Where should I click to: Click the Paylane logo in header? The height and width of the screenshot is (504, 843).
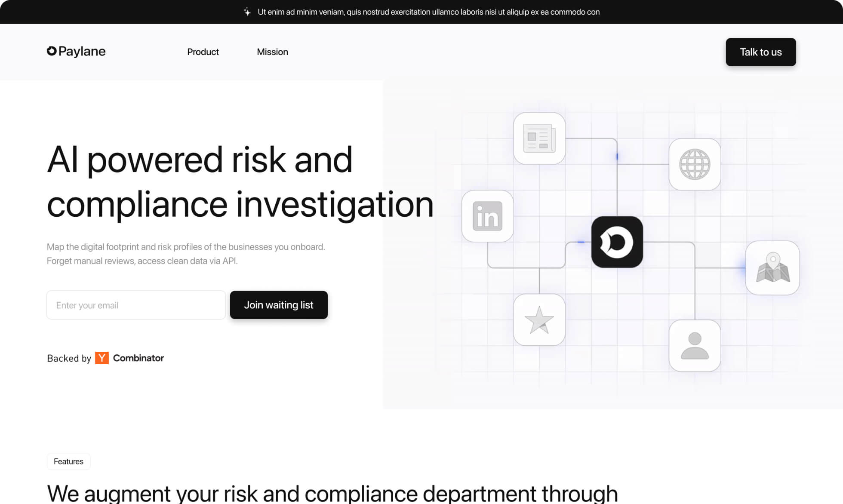[76, 52]
